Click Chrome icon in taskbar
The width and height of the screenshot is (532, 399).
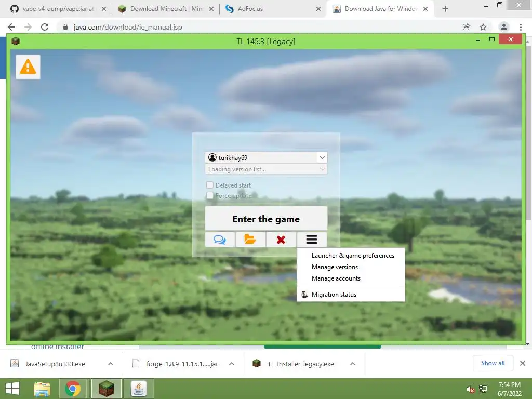(x=73, y=389)
